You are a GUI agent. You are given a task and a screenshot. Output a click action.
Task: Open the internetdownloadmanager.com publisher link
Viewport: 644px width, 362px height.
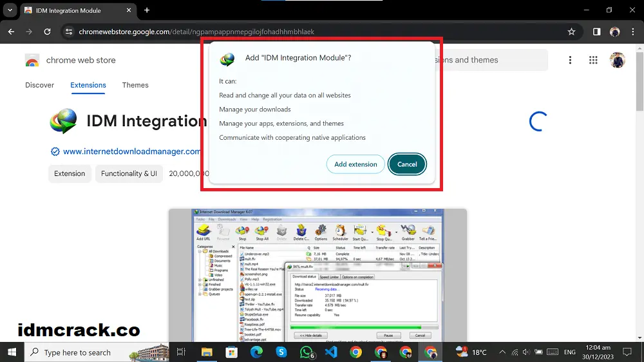coord(131,151)
